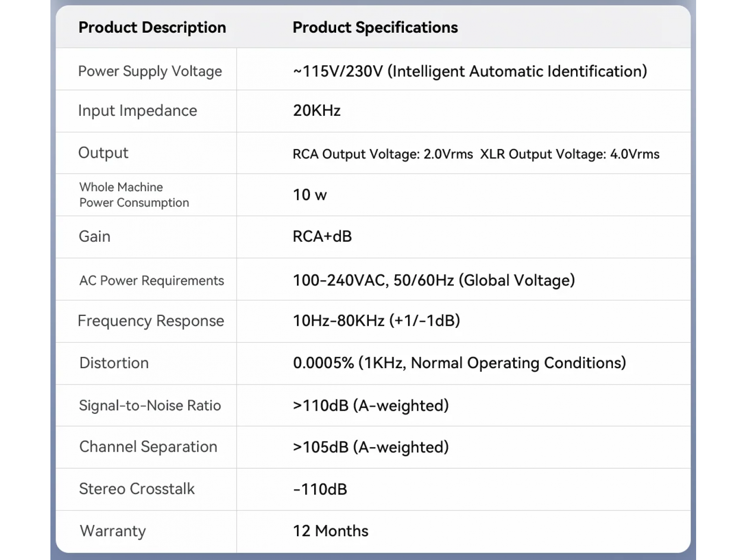Click the Product Specifications column header
This screenshot has width=747, height=560.
(x=375, y=28)
